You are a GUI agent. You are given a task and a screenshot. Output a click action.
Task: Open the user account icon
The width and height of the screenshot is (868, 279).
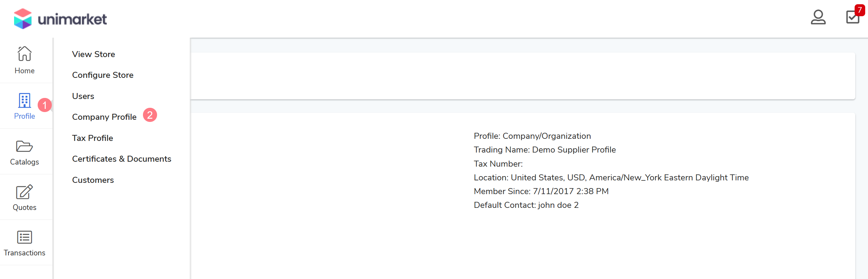(818, 17)
